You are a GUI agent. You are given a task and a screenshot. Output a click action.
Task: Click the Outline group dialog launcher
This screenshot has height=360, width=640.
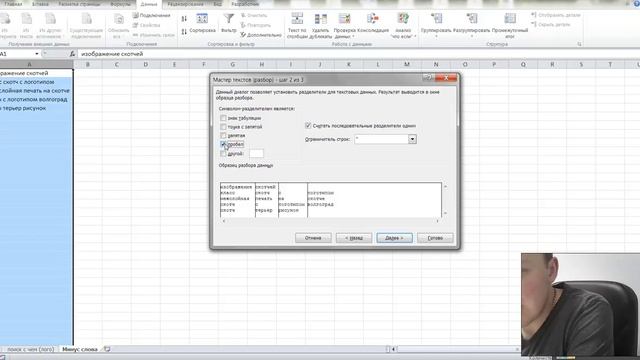click(579, 44)
